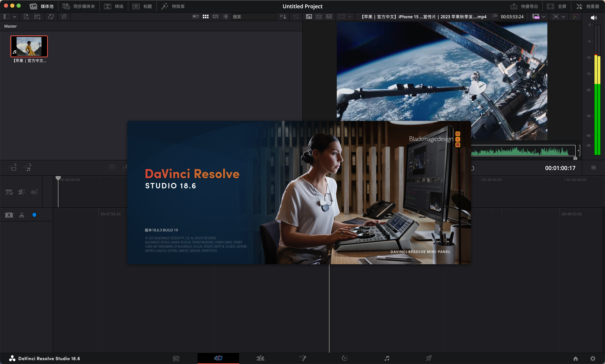Switch media pool to metadata view

pos(195,17)
